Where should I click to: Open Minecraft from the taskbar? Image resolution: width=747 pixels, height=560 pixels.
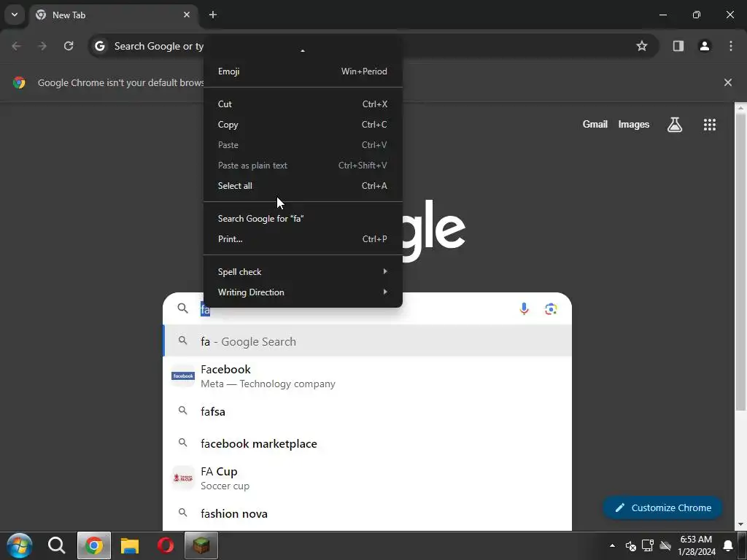click(201, 545)
